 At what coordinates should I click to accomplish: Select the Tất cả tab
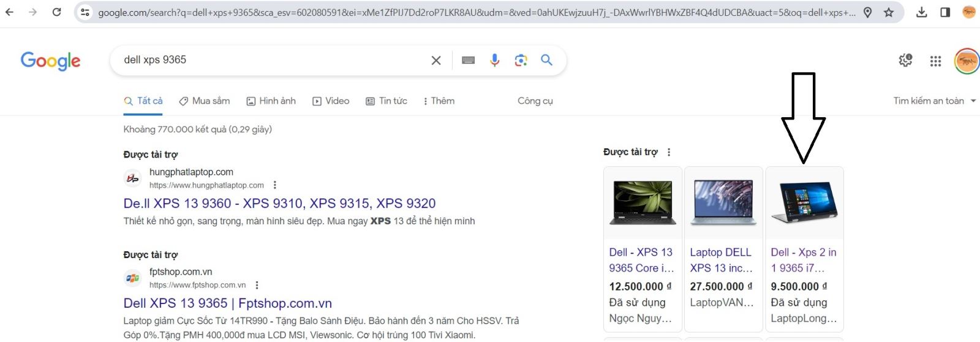point(143,101)
